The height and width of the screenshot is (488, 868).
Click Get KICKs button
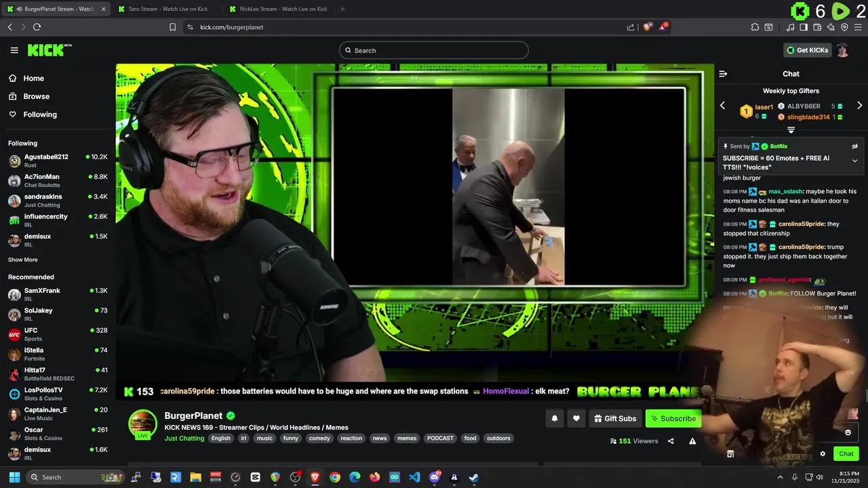click(807, 50)
